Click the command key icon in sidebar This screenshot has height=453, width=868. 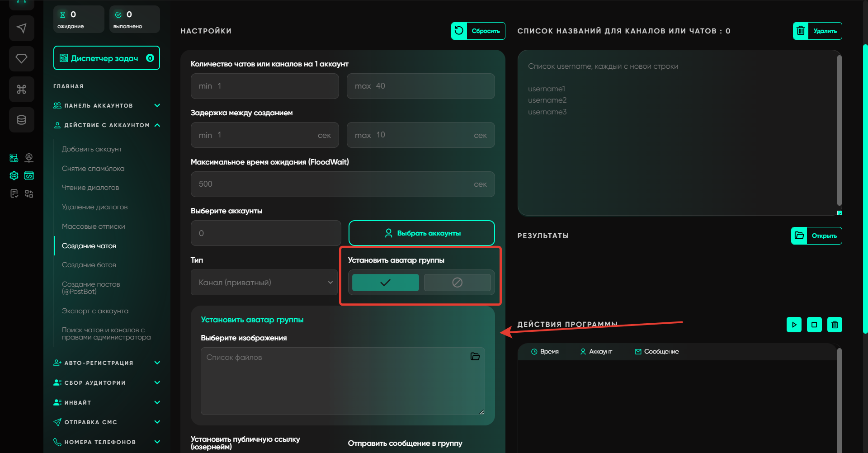click(21, 89)
